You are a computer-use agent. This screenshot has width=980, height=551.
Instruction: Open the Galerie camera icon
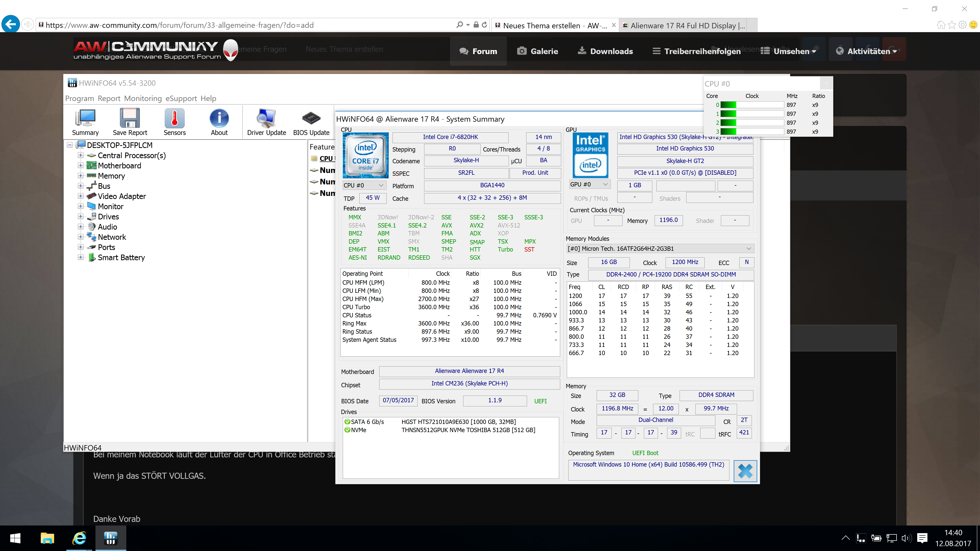(522, 51)
